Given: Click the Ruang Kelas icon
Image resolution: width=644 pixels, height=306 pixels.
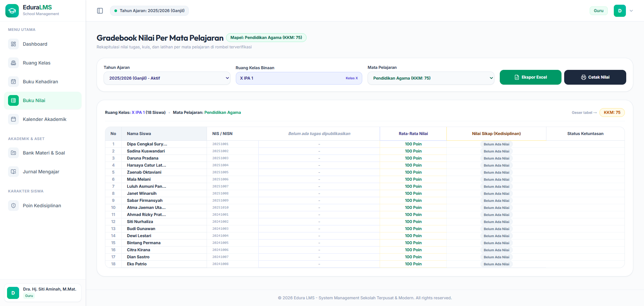Looking at the screenshot, I should 13,63.
